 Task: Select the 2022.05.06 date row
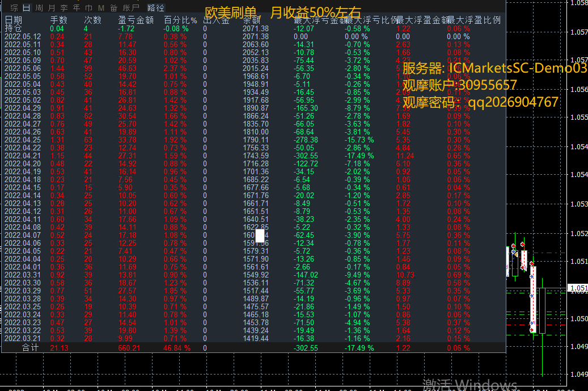point(23,68)
